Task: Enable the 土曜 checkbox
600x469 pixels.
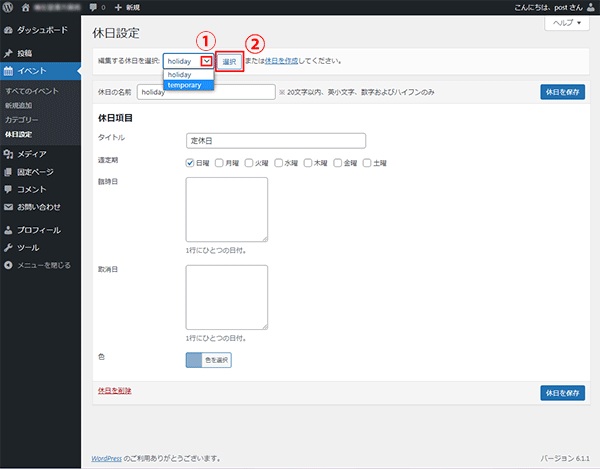Action: click(x=367, y=163)
